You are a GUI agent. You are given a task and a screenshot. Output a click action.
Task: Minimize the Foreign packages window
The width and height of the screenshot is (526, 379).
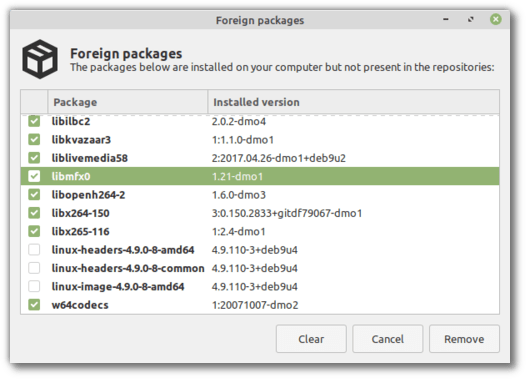[446, 19]
